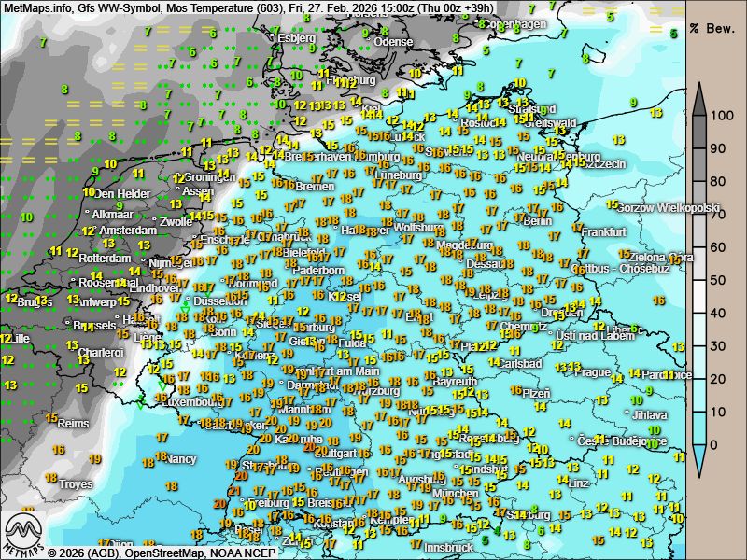
Task: Select the Prague city label
Action: (592, 372)
